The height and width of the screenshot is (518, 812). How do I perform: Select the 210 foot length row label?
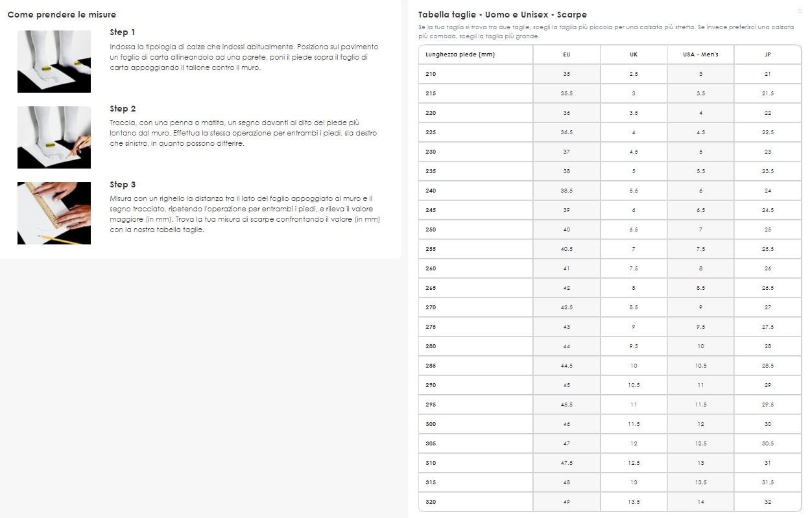point(431,74)
